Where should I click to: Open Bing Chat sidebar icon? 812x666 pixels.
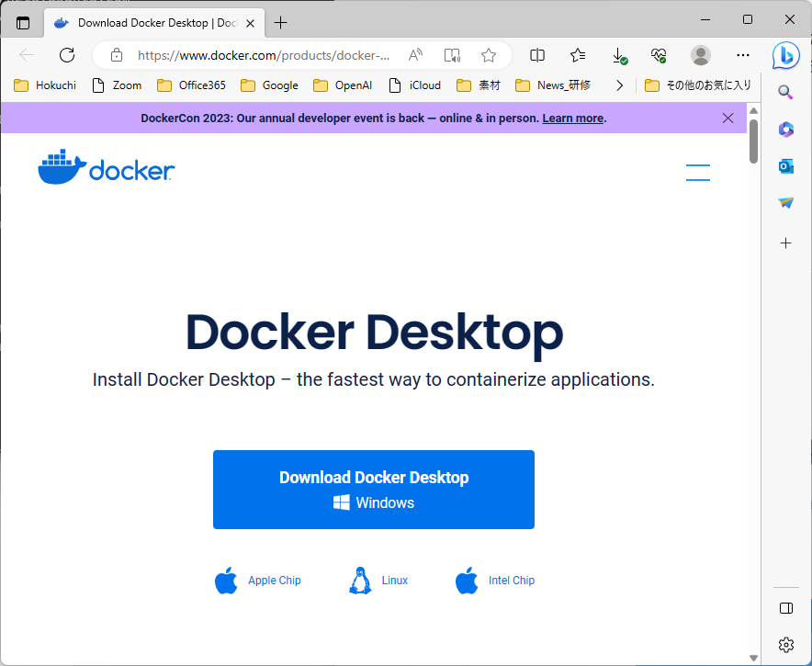click(x=785, y=55)
